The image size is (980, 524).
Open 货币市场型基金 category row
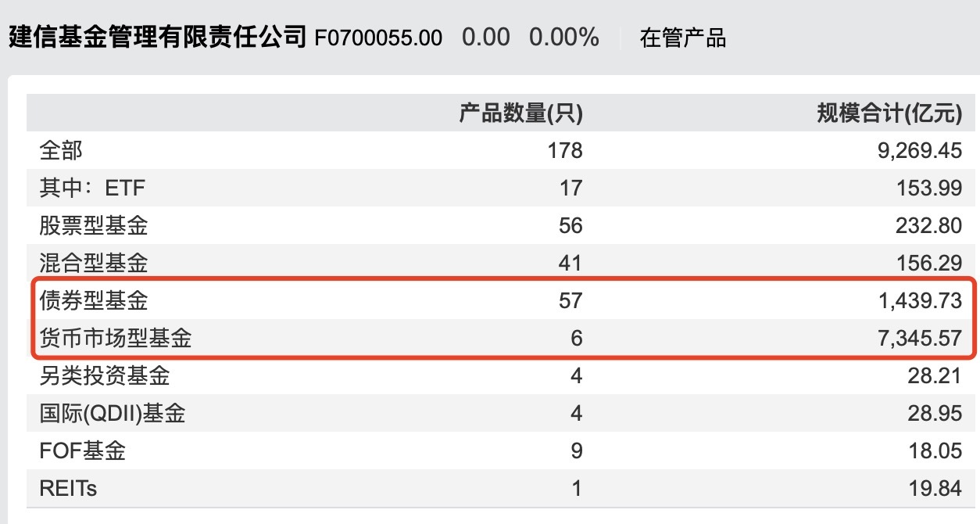(x=500, y=338)
